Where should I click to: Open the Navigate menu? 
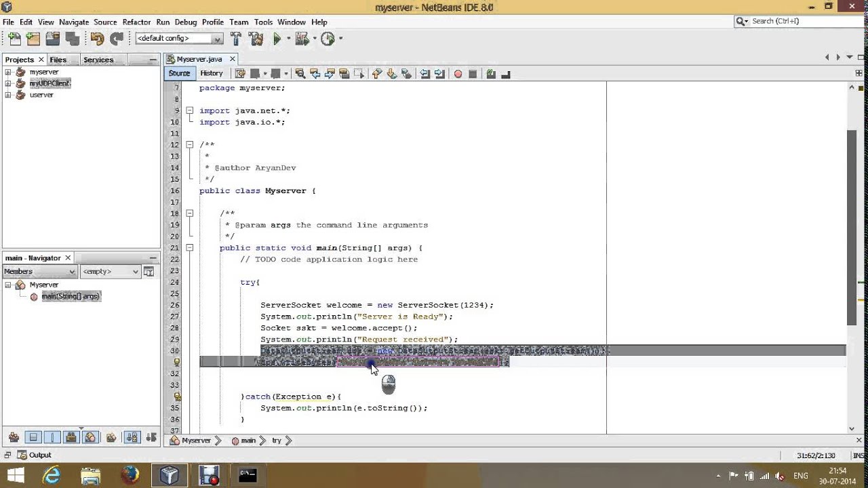[73, 22]
